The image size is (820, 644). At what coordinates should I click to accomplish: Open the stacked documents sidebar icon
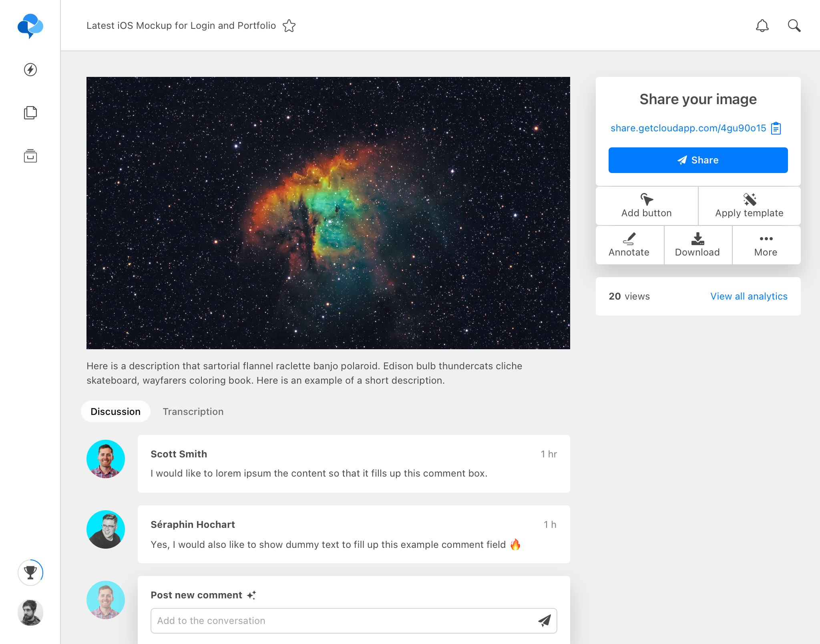click(x=30, y=113)
